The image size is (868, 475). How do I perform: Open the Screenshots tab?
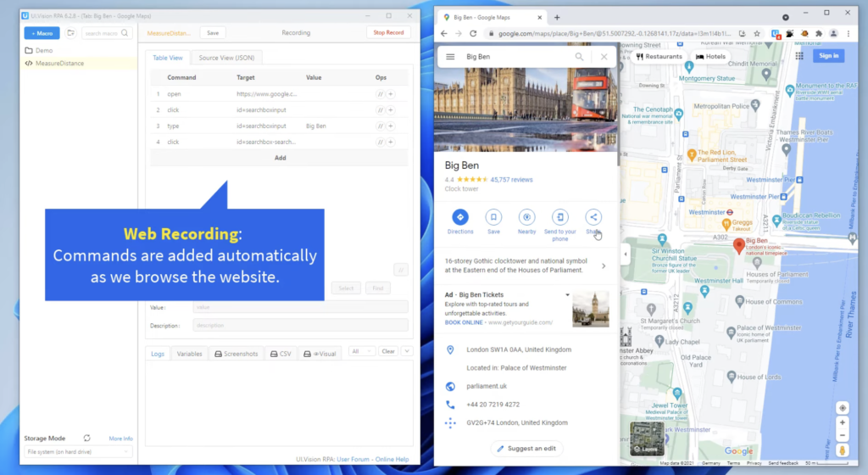click(x=236, y=353)
